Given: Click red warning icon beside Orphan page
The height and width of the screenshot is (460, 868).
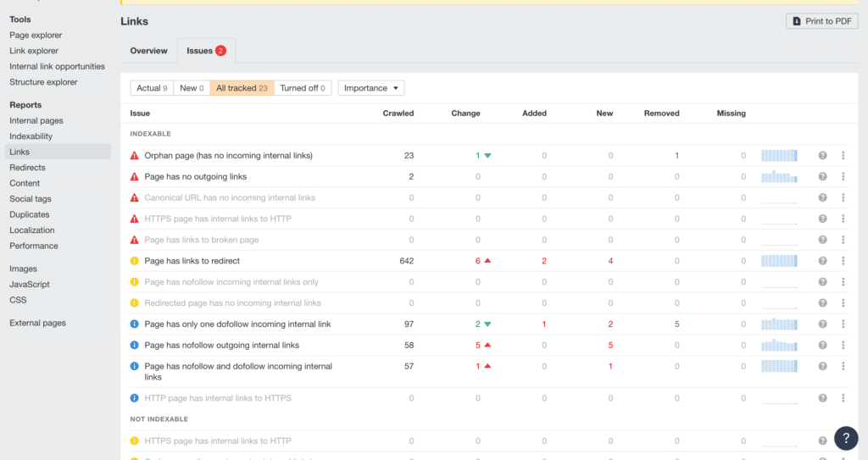Looking at the screenshot, I should coord(135,156).
